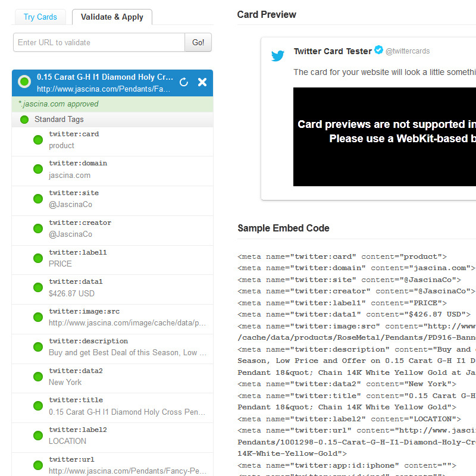
Task: Click the green status dot for twitter:data1
Action: [x=38, y=287]
